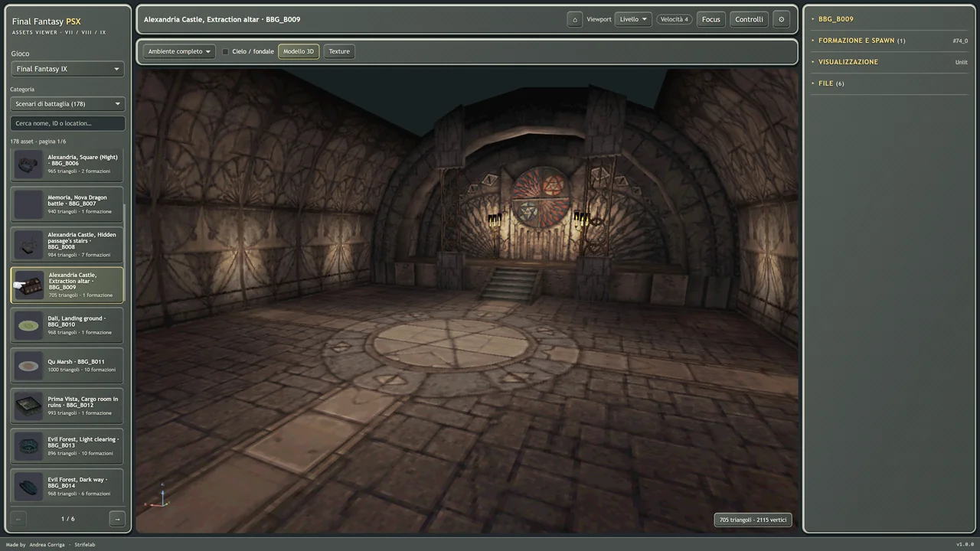The image size is (980, 551).
Task: Toggle the Cielo / fondale checkbox
Action: point(226,51)
